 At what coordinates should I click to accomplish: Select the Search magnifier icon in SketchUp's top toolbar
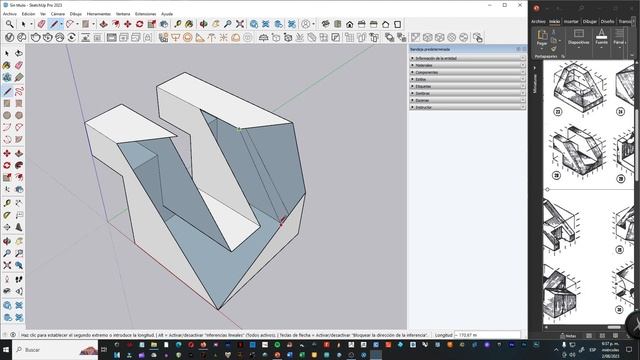[x=9, y=24]
